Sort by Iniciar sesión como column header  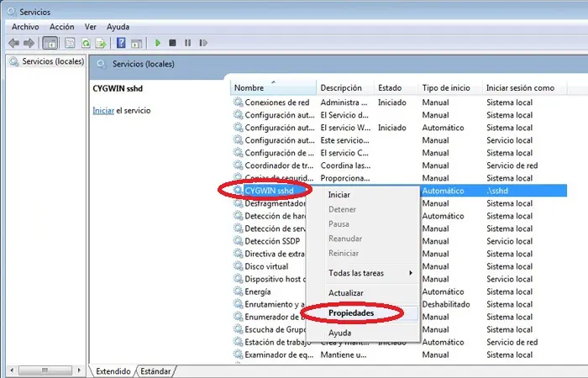point(524,87)
